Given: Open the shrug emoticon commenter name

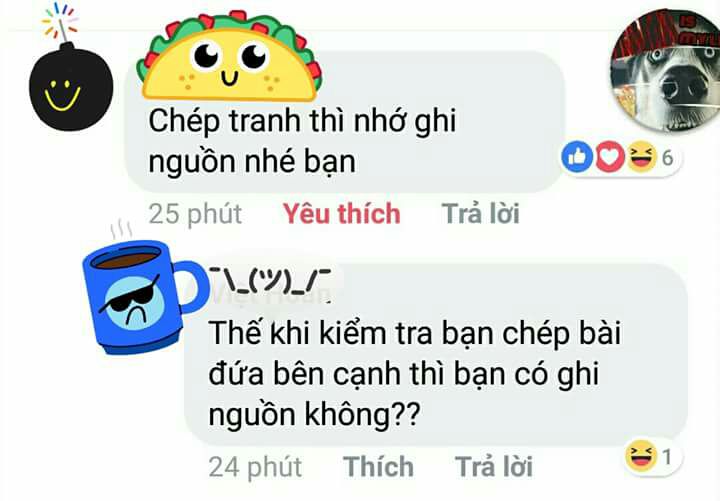Looking at the screenshot, I should pos(270,281).
